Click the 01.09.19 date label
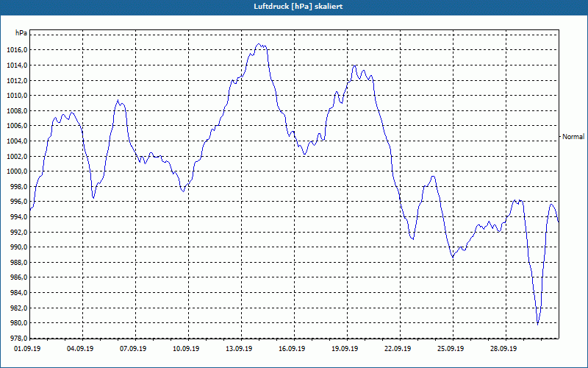Viewport: 588px width, 368px height. (27, 348)
